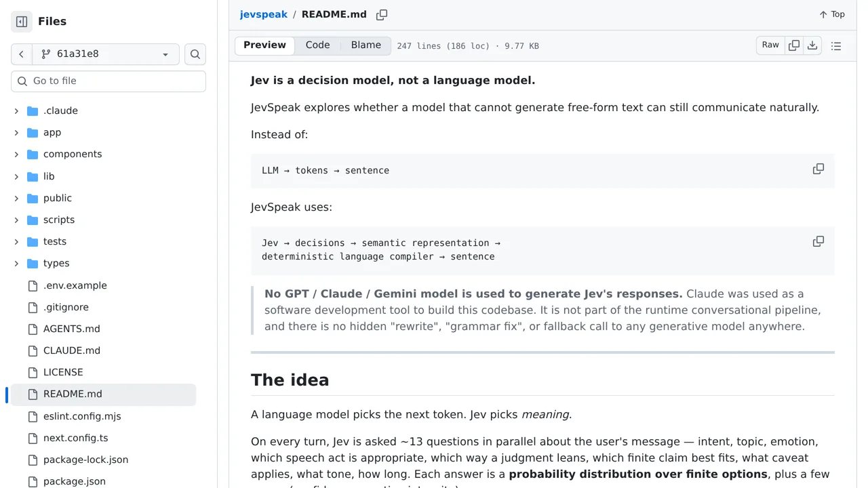Copy the 'Jev → decisions' code block
This screenshot has width=868, height=488.
(818, 241)
